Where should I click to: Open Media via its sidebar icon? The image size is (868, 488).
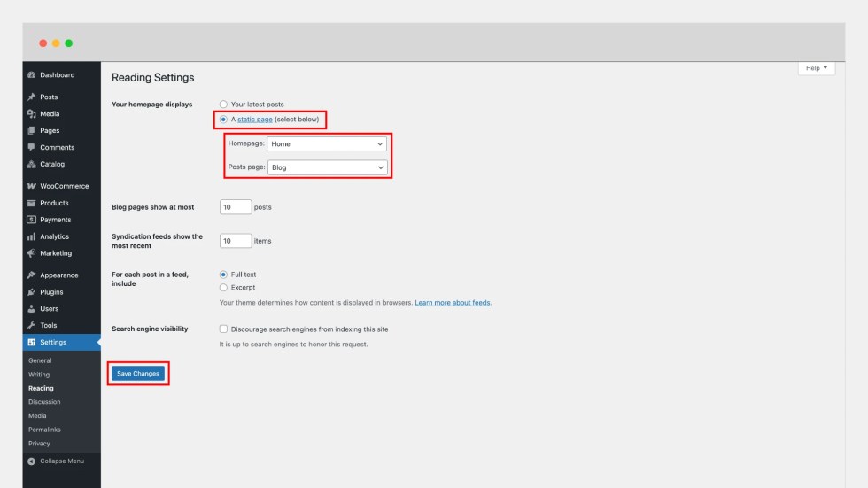point(31,114)
